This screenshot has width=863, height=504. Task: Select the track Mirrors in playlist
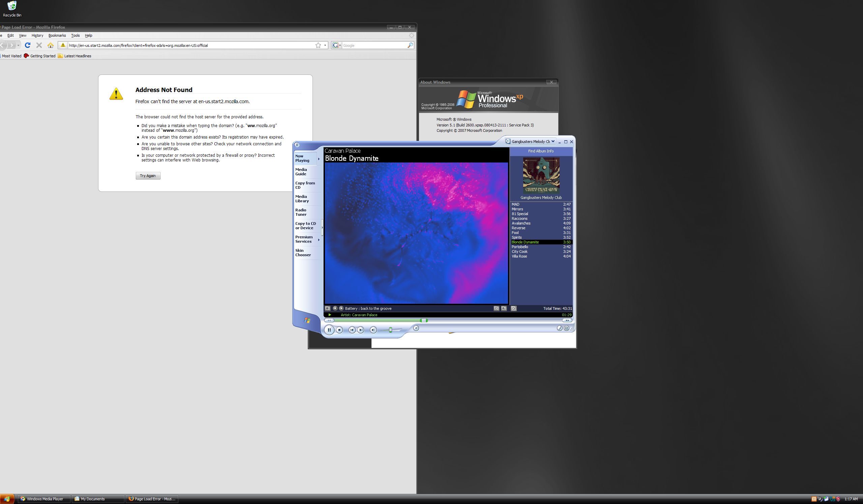coord(541,209)
